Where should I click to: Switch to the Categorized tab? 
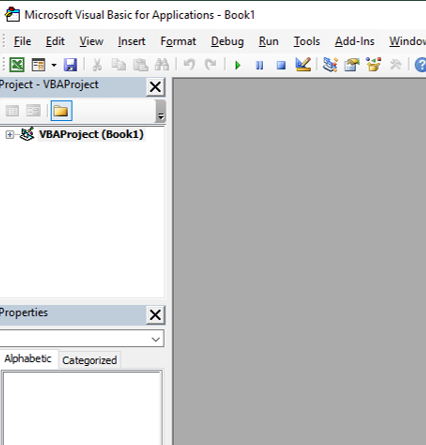tap(89, 360)
